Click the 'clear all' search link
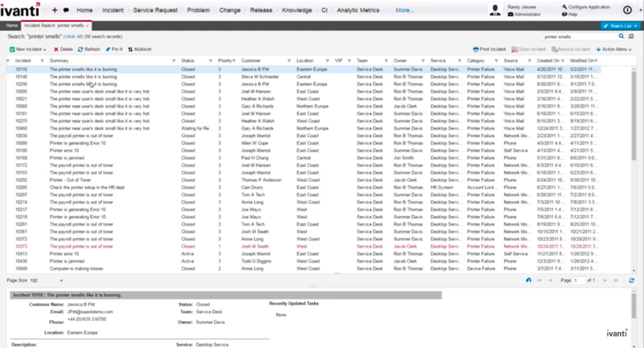644x348 pixels. tap(73, 37)
